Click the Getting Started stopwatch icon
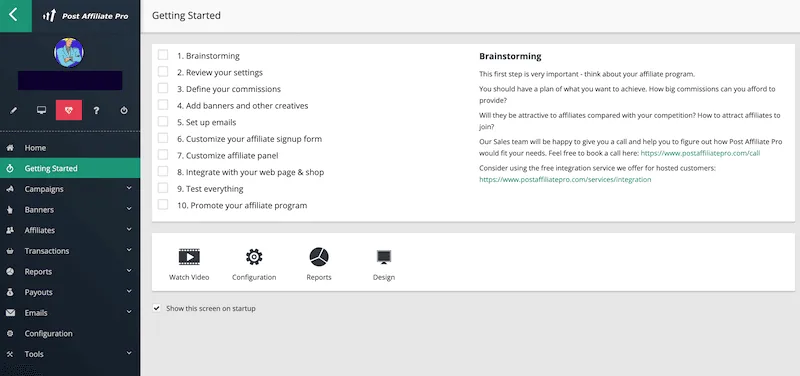Viewport: 800px width, 376px height. [x=10, y=168]
